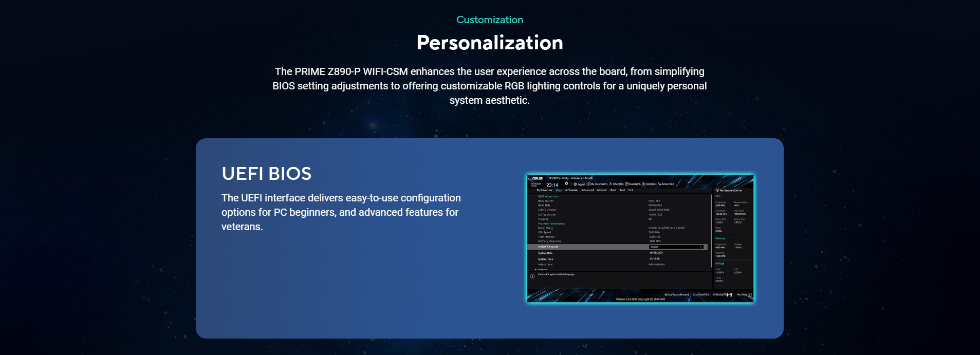This screenshot has height=355, width=980.
Task: Click the settings gear icon in BIOS header
Action: coord(566,183)
